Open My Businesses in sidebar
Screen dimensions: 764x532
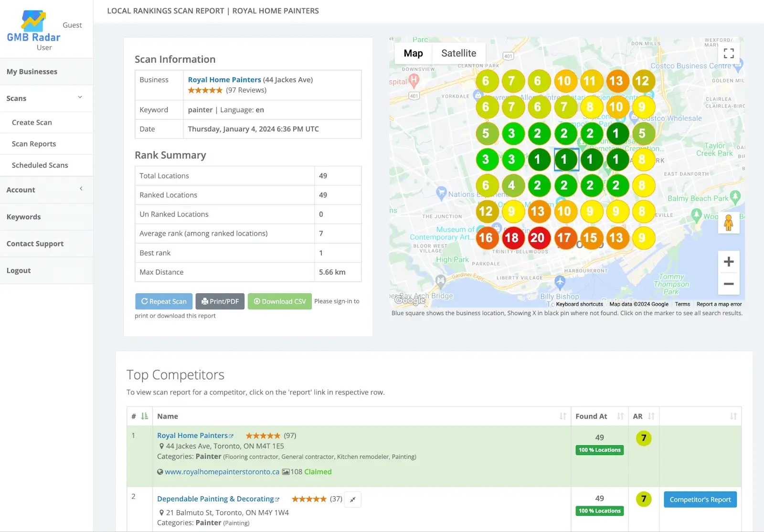(x=46, y=72)
